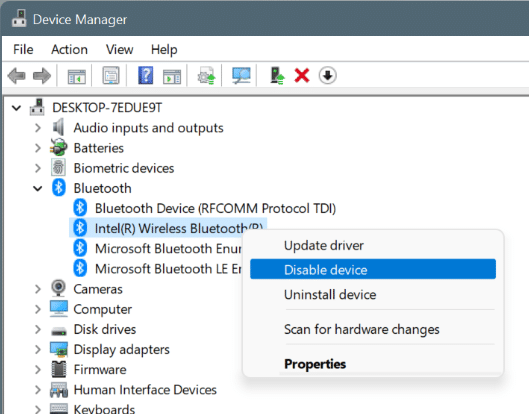
Task: Select the Audio inputs and outputs label
Action: pos(148,128)
